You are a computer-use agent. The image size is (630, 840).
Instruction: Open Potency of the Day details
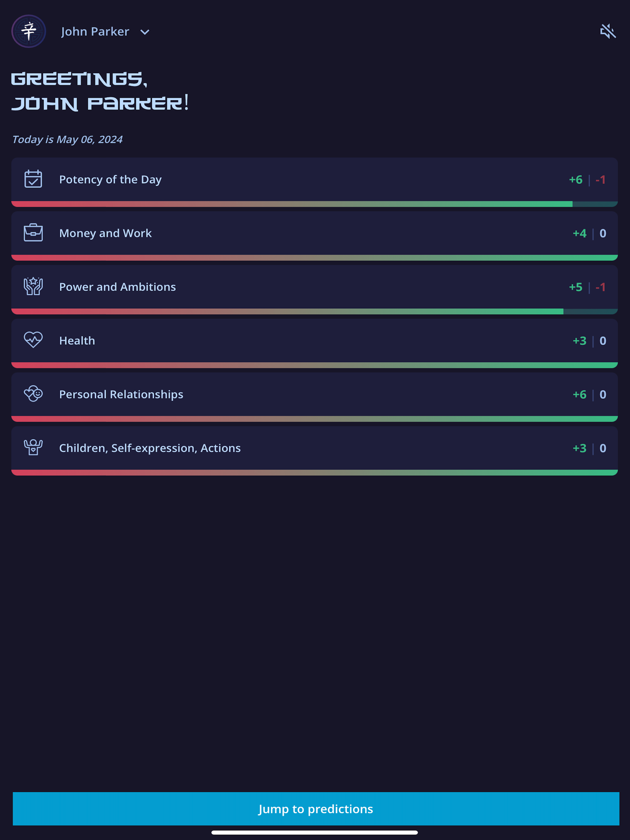tap(315, 180)
